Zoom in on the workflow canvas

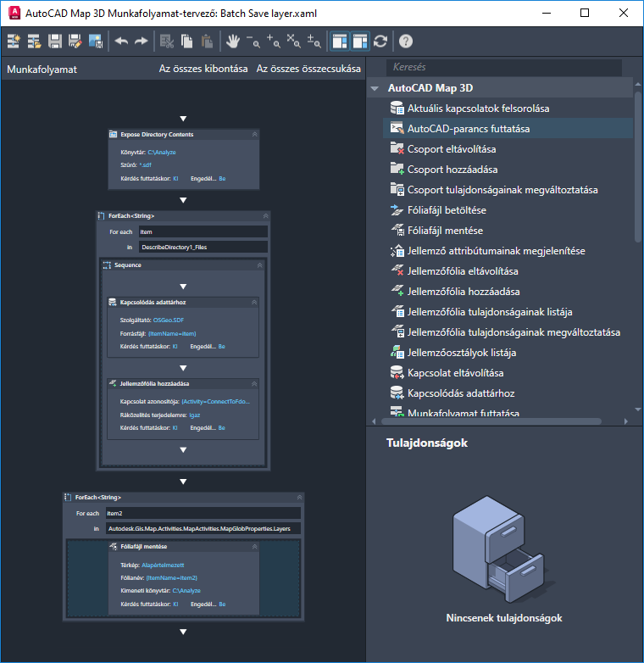coord(274,42)
